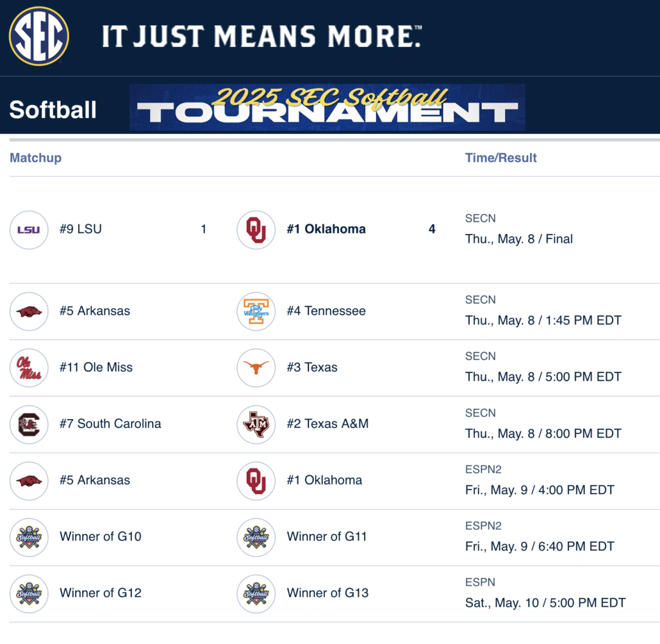Select the Sat., May. 10 5:00 PM game
The width and height of the screenshot is (660, 644).
tap(545, 603)
